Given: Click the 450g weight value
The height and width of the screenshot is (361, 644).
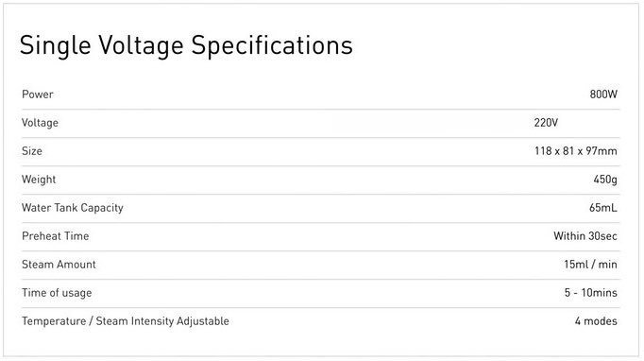Looking at the screenshot, I should coord(605,180).
